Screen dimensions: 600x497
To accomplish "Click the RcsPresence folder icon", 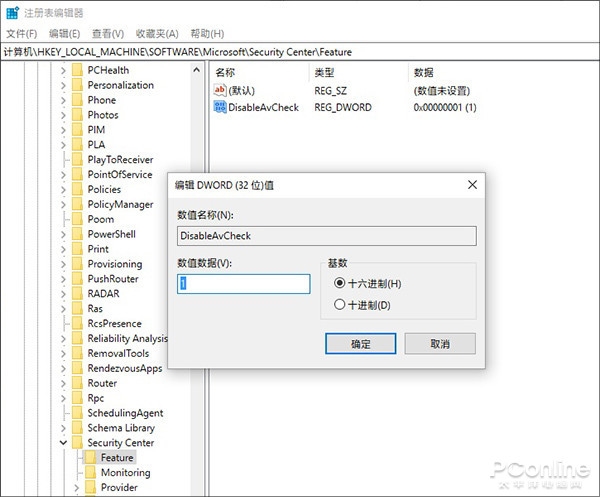I will 78,324.
